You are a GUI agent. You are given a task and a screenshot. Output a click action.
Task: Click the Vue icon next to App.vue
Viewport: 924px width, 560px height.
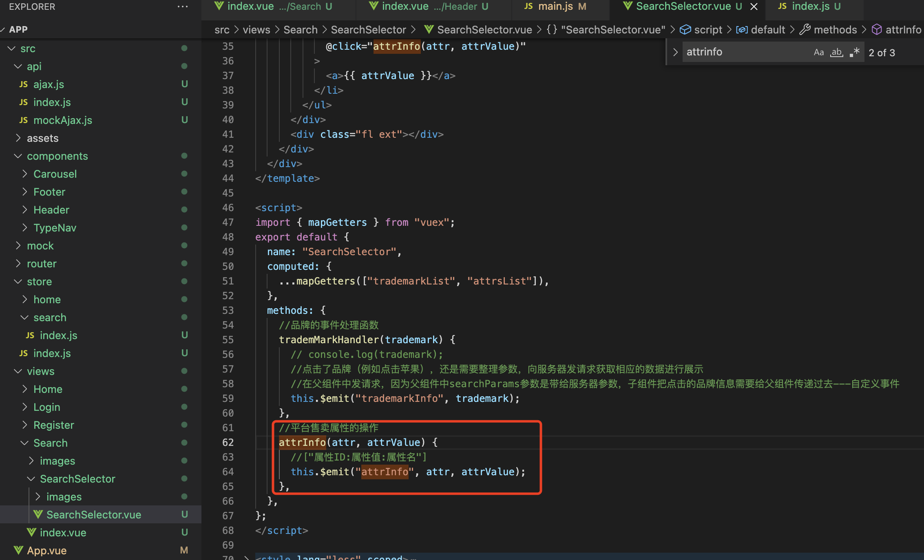click(x=18, y=550)
